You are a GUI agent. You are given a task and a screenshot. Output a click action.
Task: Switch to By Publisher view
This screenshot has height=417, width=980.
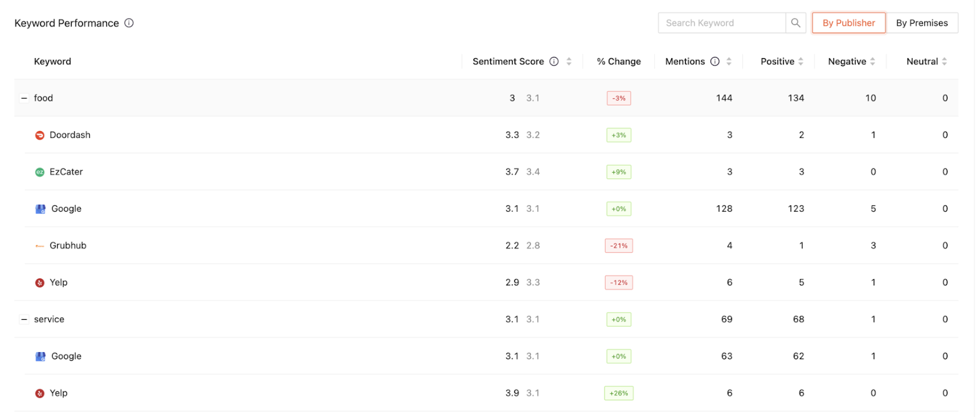point(848,23)
